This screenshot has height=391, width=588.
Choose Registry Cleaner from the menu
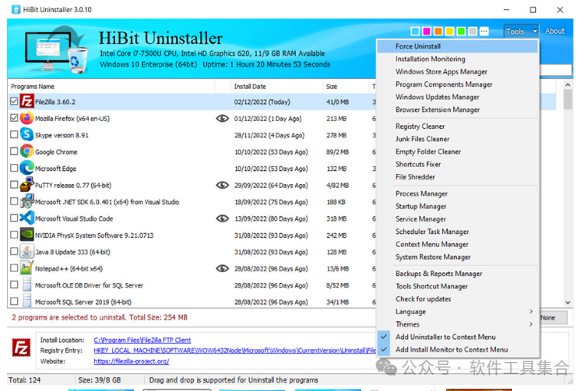[458, 127]
